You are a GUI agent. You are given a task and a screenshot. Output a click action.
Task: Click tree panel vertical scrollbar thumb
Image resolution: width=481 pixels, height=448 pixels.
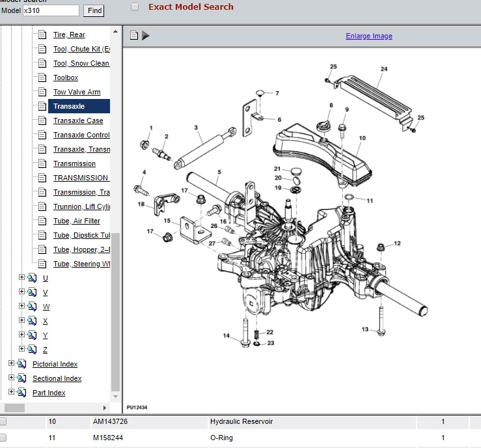point(115,312)
